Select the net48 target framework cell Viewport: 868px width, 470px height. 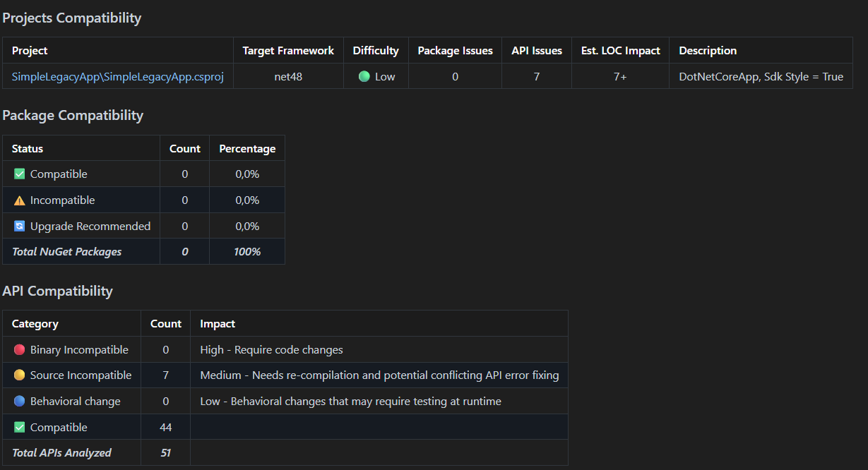tap(288, 76)
